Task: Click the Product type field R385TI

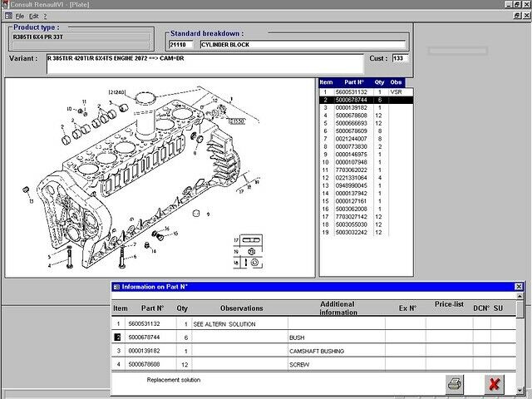Action: coord(81,38)
